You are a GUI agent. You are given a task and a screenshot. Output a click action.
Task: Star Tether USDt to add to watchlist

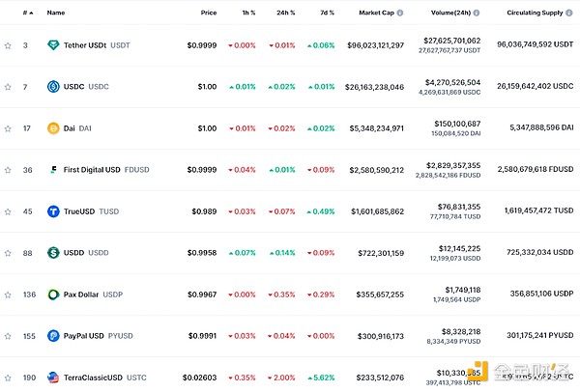coord(8,45)
